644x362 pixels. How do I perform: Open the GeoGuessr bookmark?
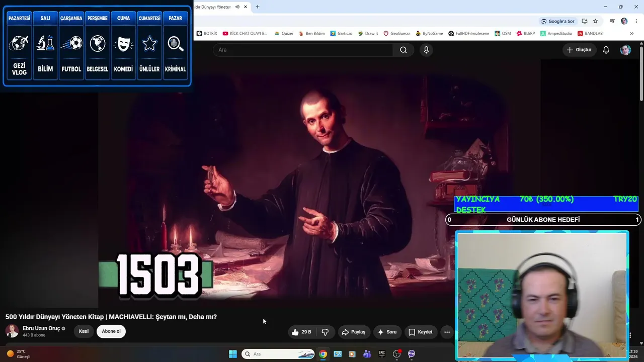pyautogui.click(x=397, y=34)
